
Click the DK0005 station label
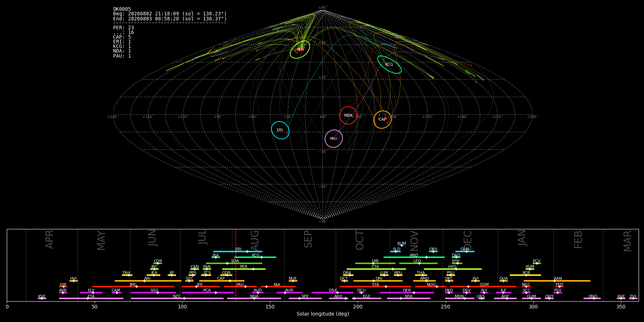coord(122,9)
